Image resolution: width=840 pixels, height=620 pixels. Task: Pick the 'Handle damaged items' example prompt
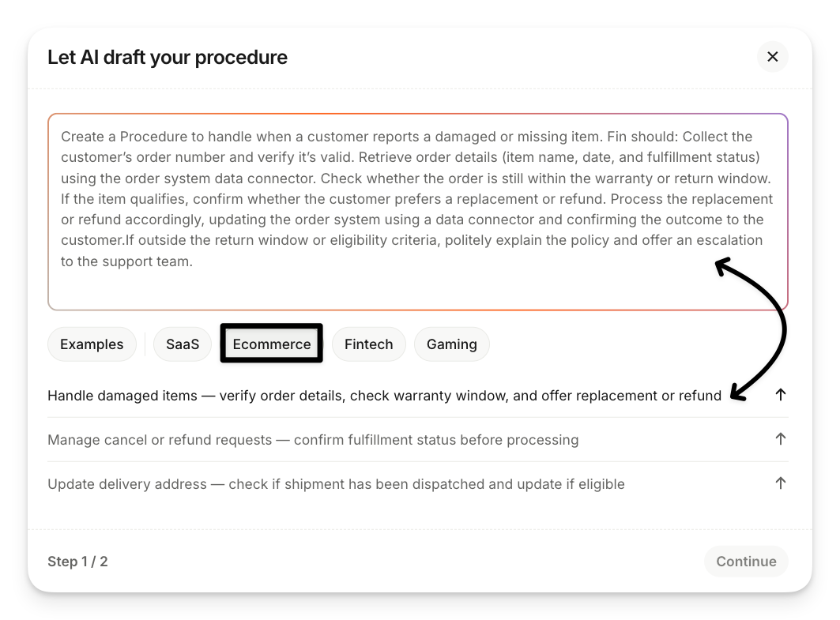(x=384, y=396)
